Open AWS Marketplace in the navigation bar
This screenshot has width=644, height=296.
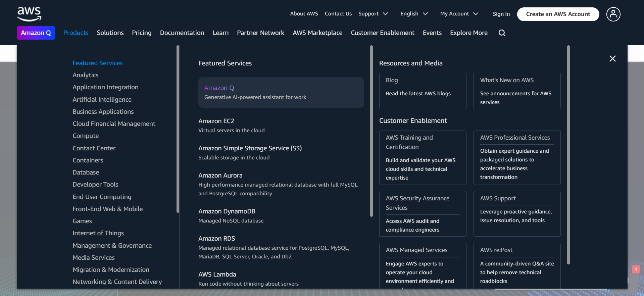pos(317,33)
